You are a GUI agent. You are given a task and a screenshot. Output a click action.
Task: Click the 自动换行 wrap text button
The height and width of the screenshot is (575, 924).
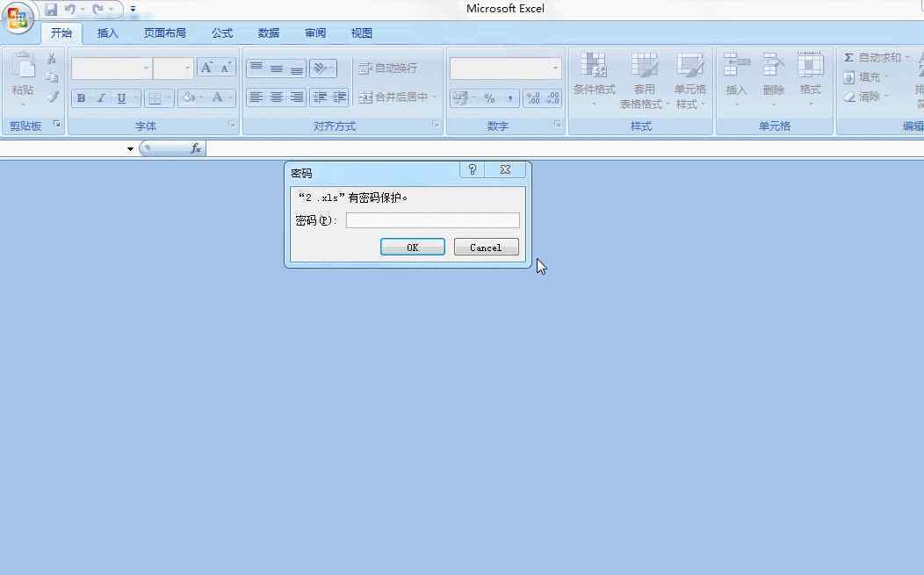[x=387, y=68]
